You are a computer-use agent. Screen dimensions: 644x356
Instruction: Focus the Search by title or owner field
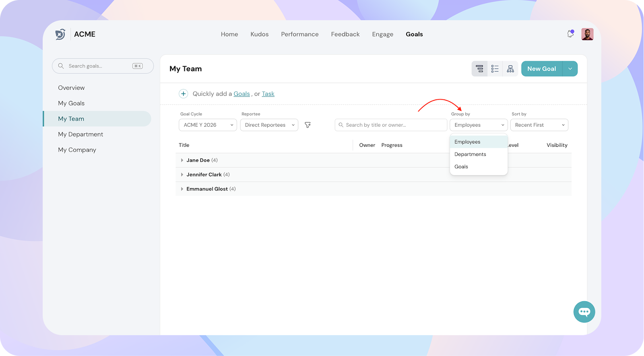point(391,125)
